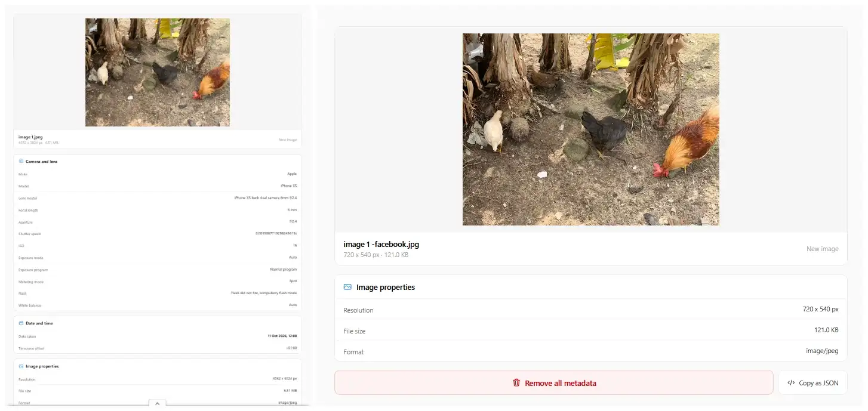Select the file name image 1 -facebook.jpg

click(381, 245)
